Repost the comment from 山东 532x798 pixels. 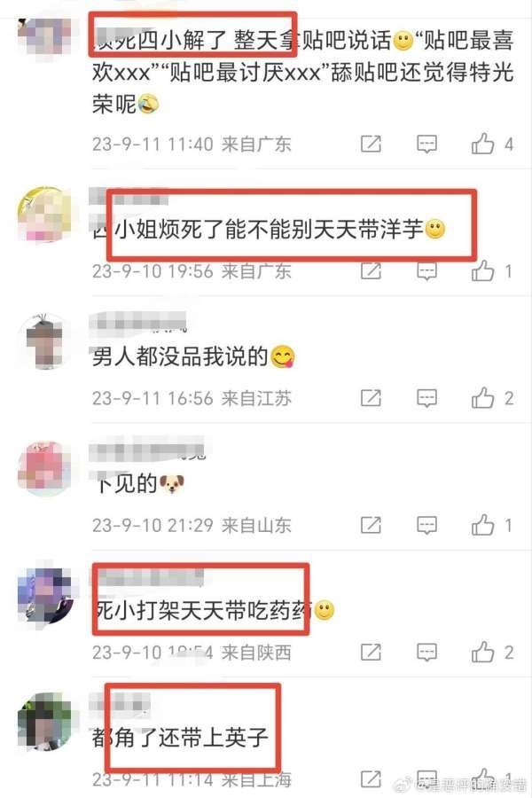[x=371, y=525]
